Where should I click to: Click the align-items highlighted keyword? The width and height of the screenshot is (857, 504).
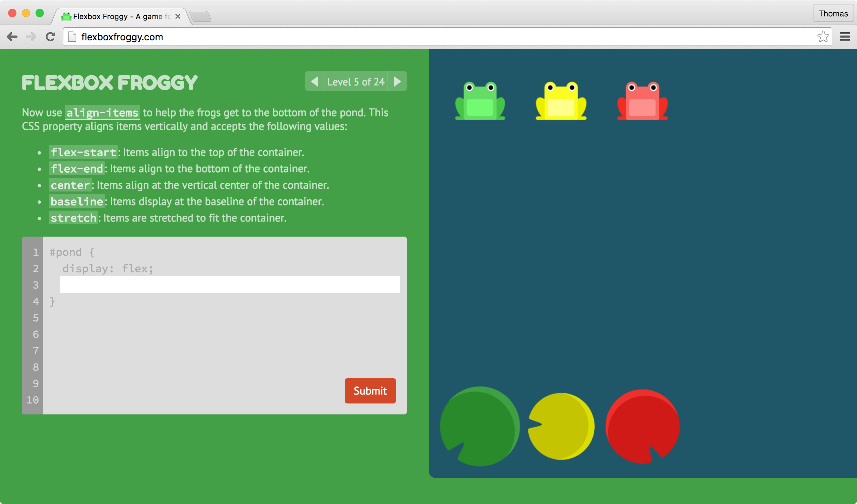pyautogui.click(x=102, y=112)
